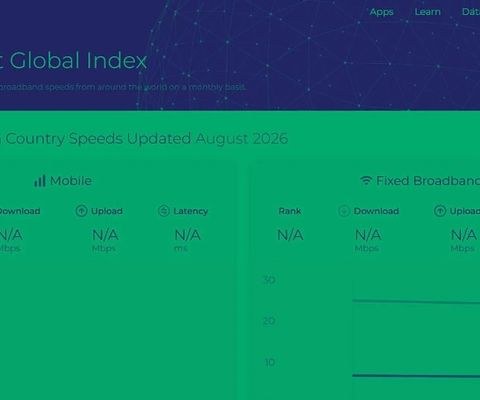Click the N/A value under Fixed Broadband Download

[368, 235]
